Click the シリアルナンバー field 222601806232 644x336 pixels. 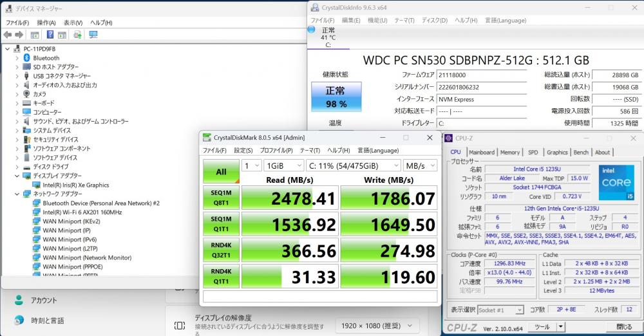[x=481, y=87]
